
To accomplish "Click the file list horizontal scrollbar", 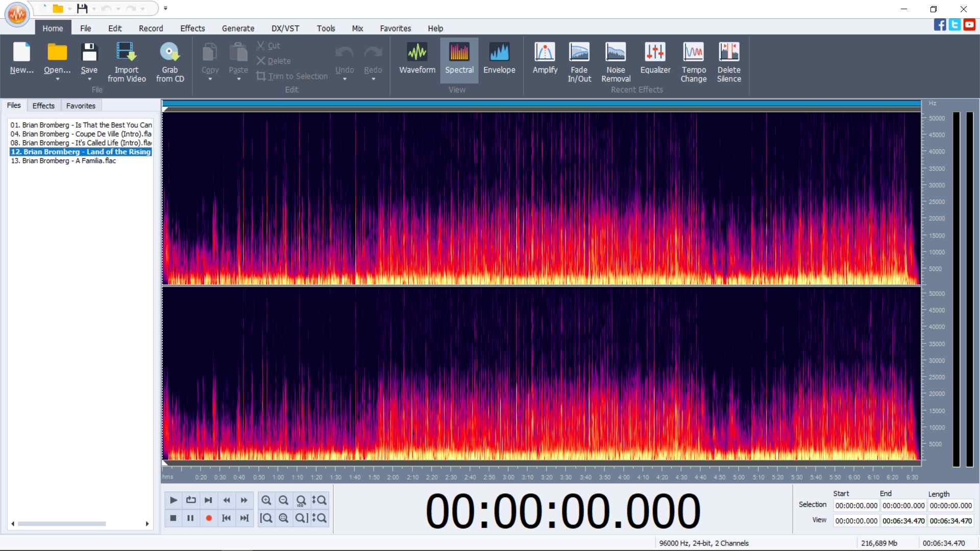I will 61,523.
